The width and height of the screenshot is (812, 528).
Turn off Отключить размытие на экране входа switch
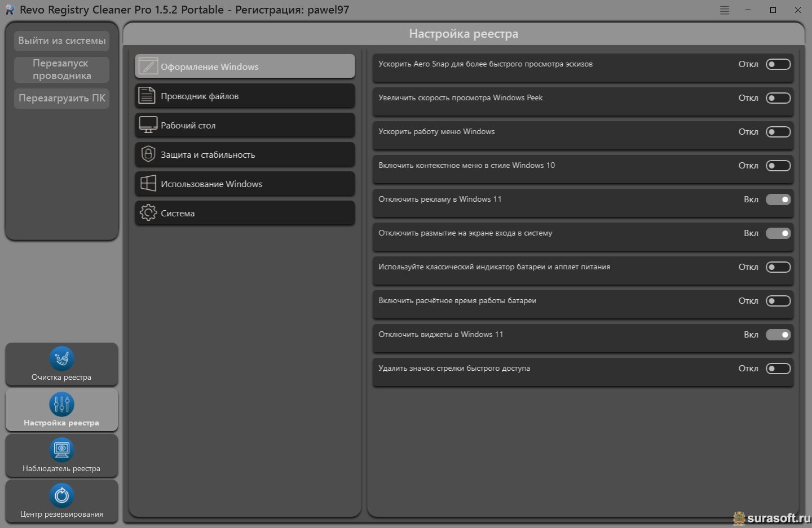pyautogui.click(x=778, y=233)
